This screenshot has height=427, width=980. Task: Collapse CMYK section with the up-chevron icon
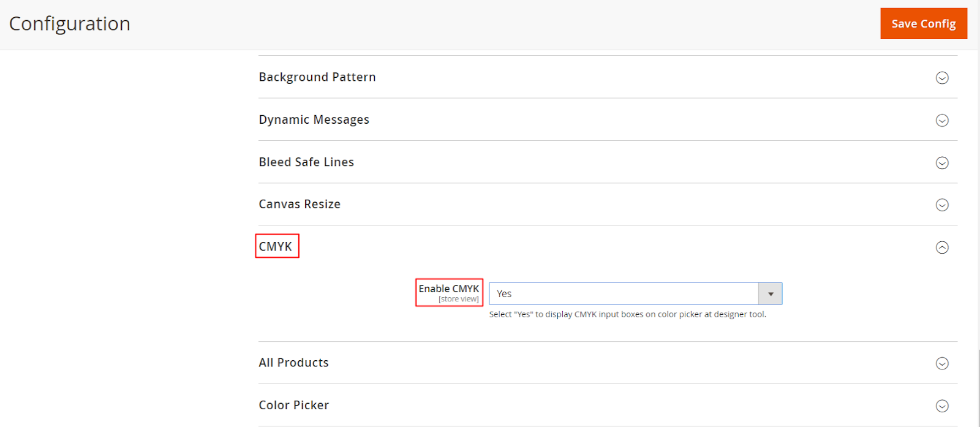click(x=942, y=248)
